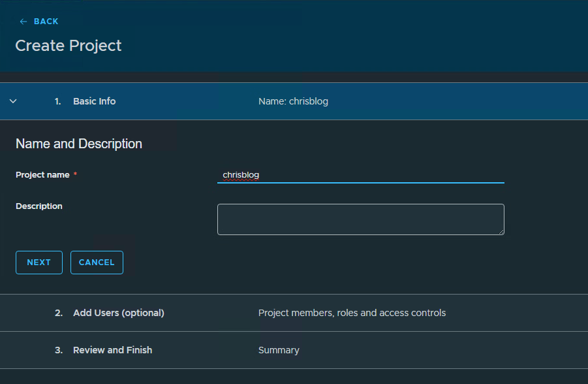
Task: Click the Description field label
Action: pos(39,206)
